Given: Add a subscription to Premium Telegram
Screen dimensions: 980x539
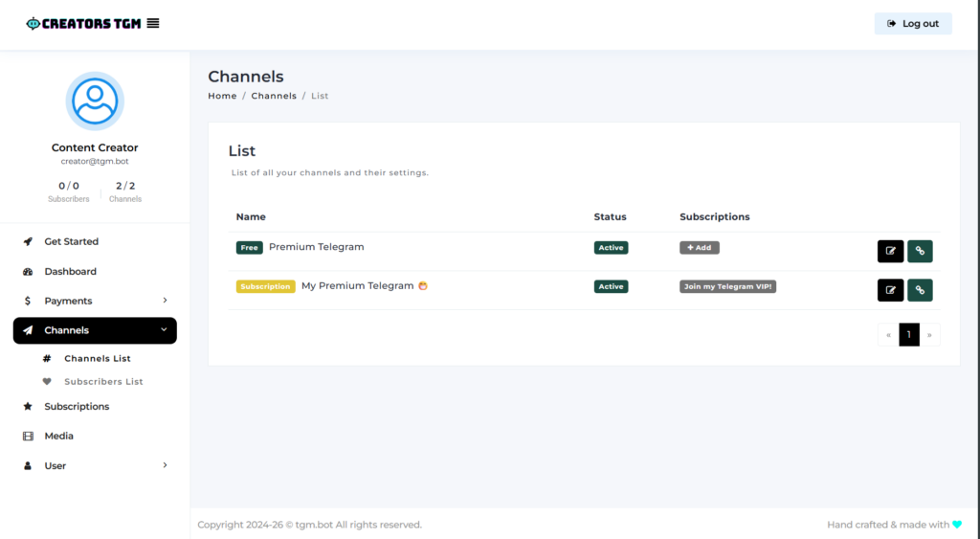Looking at the screenshot, I should click(x=700, y=248).
